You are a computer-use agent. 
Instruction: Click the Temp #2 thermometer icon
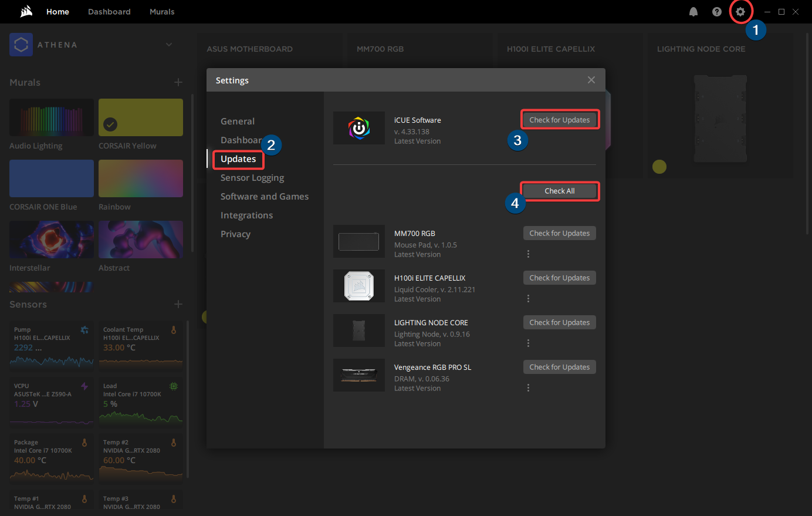click(x=174, y=443)
